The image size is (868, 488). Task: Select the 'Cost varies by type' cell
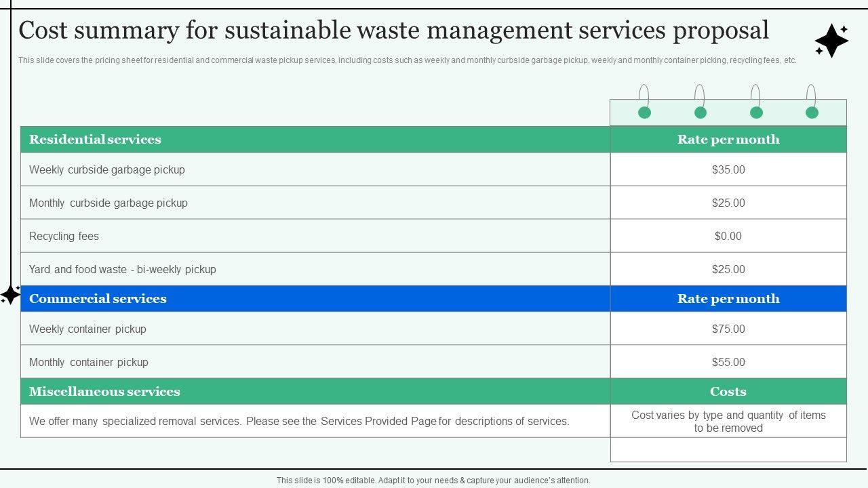(x=728, y=421)
